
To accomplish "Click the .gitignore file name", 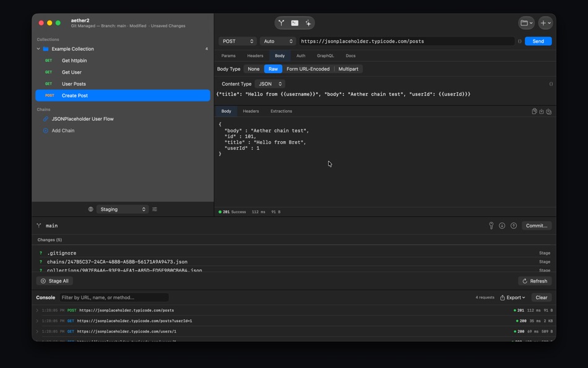I will (x=62, y=253).
